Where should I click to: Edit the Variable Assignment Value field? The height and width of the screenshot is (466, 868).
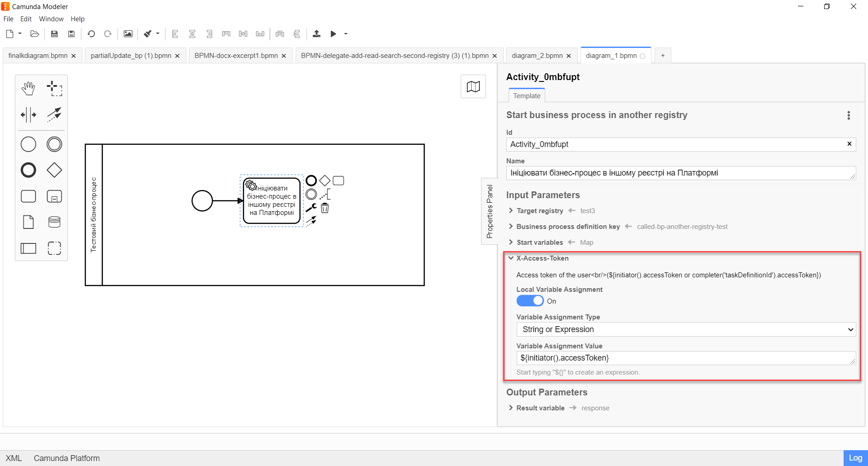(x=686, y=358)
